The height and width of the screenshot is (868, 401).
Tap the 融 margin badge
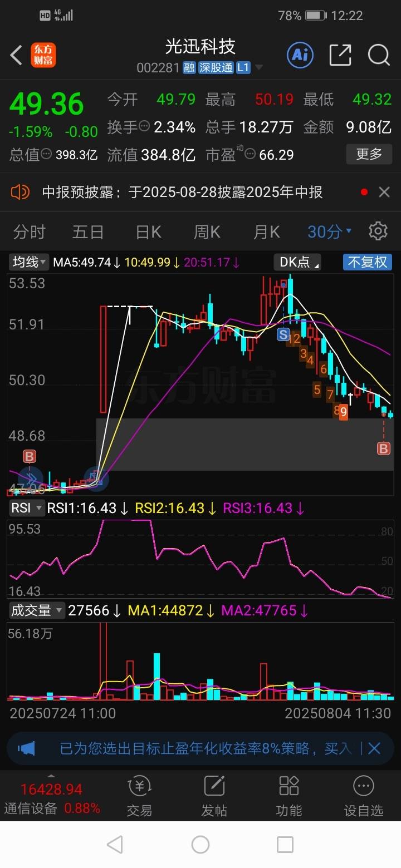point(189,68)
